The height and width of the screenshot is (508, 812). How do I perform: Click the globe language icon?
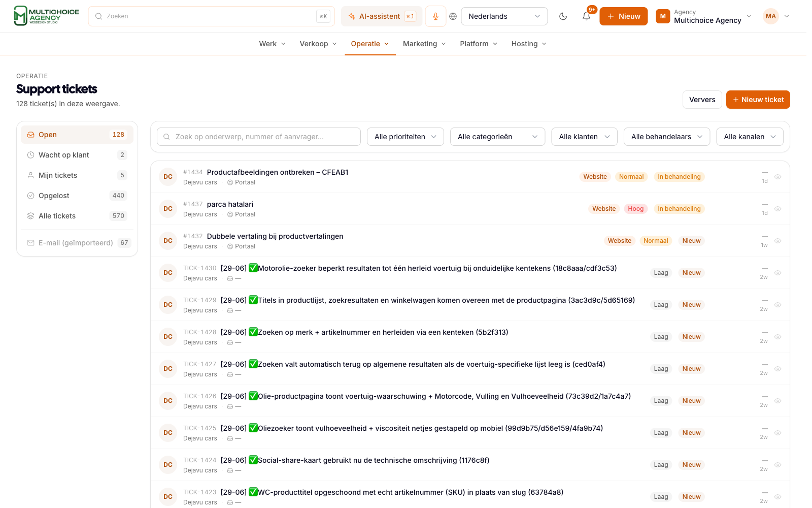pyautogui.click(x=453, y=16)
